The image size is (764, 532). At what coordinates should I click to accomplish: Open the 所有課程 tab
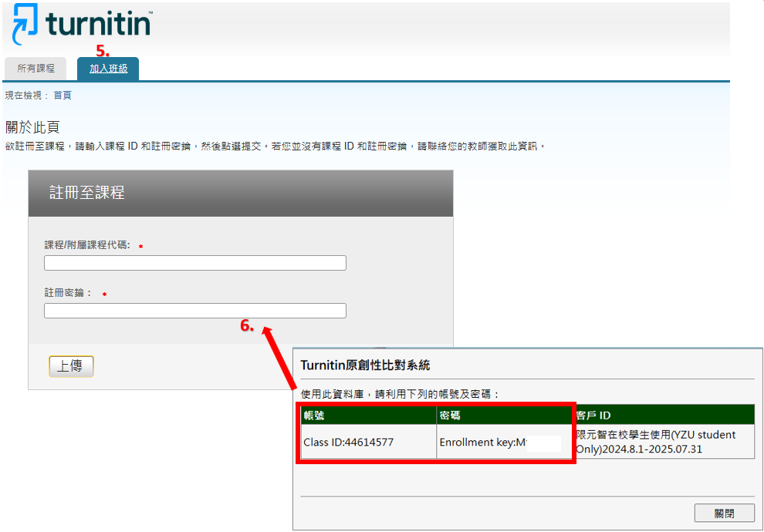coord(35,68)
